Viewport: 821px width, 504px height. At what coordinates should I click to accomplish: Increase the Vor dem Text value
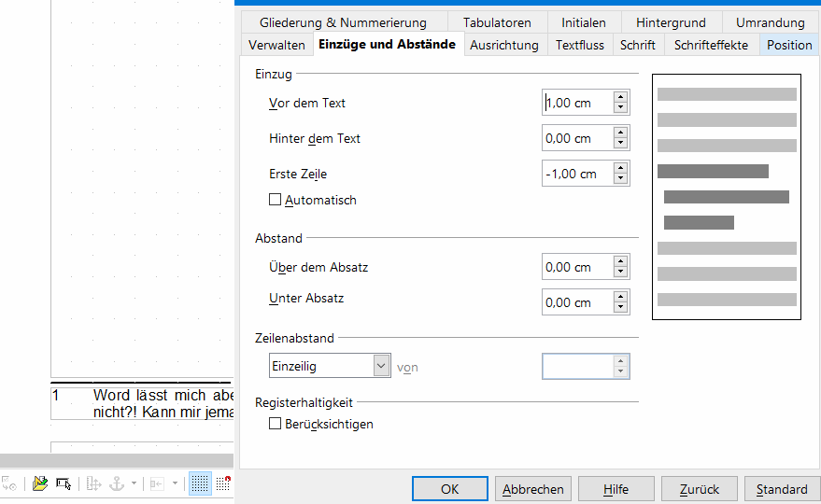pos(620,97)
